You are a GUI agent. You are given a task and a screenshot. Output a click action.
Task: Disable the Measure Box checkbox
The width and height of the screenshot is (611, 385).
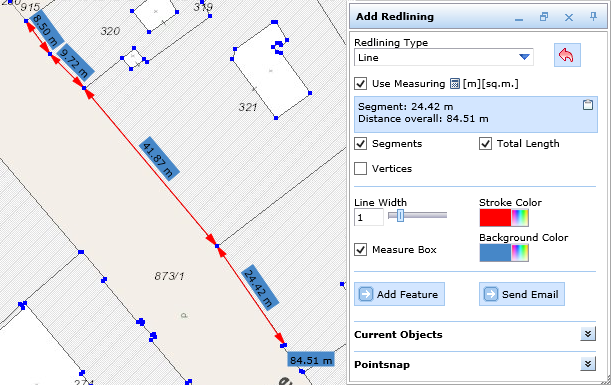tap(360, 249)
